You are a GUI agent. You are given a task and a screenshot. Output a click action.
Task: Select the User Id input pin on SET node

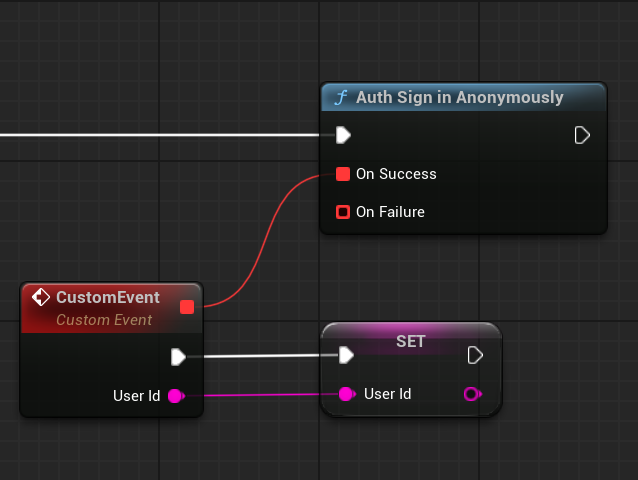346,394
